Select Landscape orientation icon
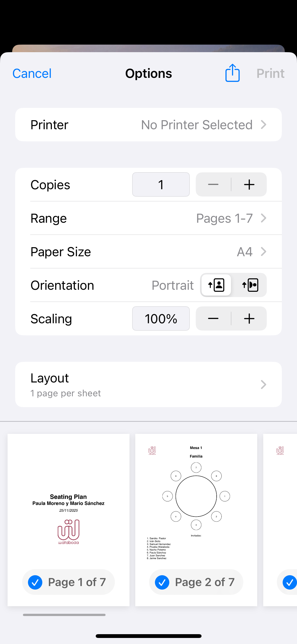Screen dimensions: 297x644 coord(250,285)
